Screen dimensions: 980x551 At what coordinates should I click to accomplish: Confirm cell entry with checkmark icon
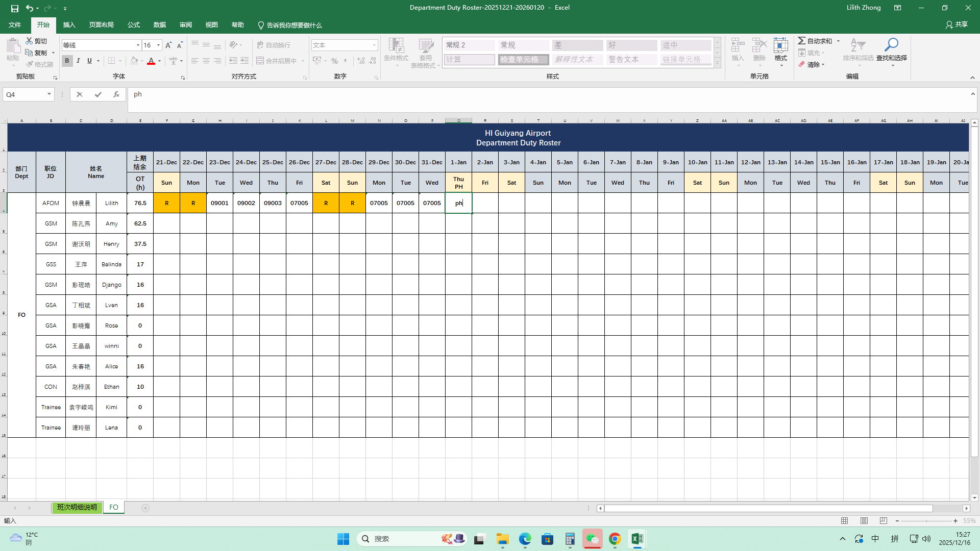97,94
